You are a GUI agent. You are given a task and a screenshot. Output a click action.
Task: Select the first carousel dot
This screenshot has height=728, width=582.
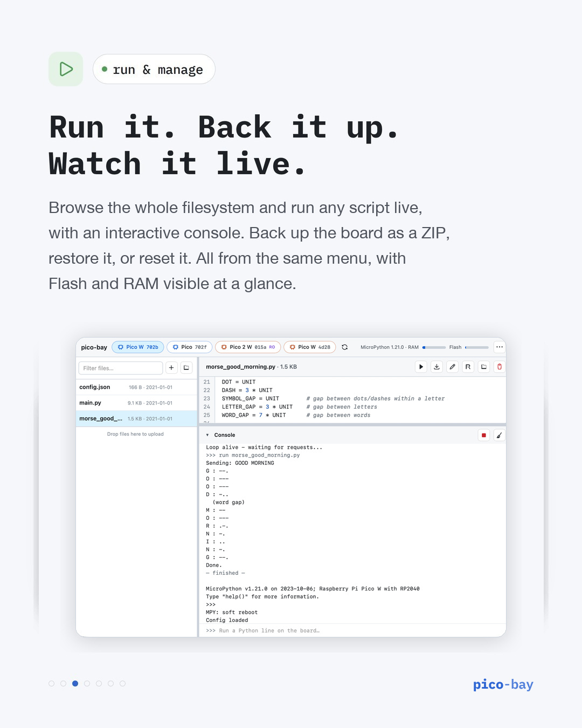pyautogui.click(x=52, y=683)
